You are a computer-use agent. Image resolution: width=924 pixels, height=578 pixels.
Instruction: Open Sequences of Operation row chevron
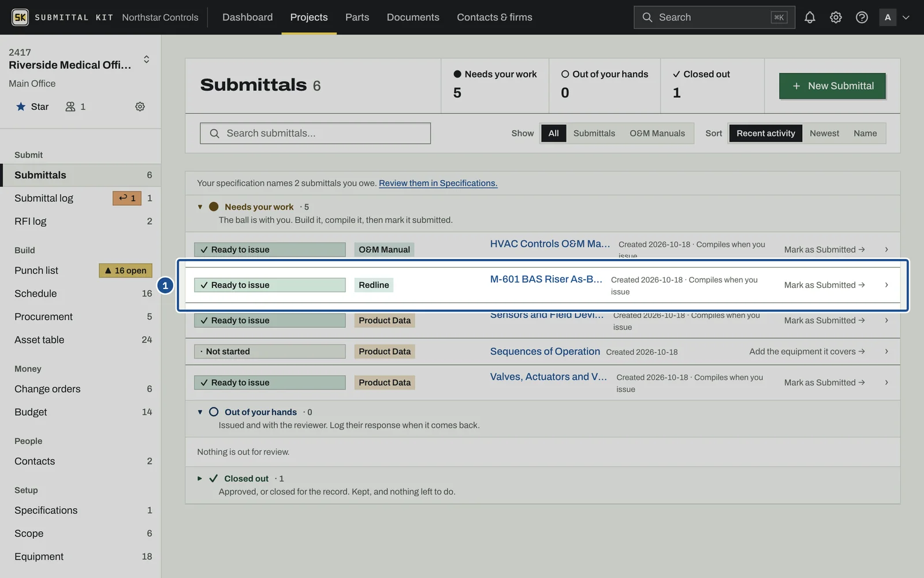pyautogui.click(x=886, y=351)
